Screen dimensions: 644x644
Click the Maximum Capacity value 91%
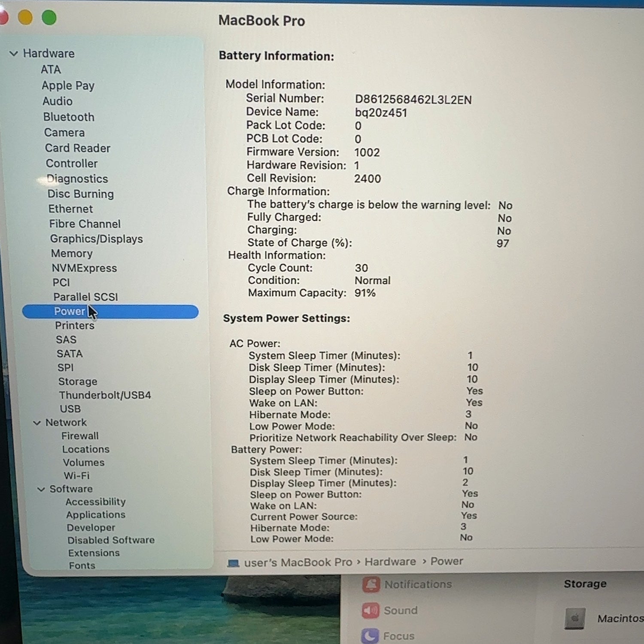(365, 293)
